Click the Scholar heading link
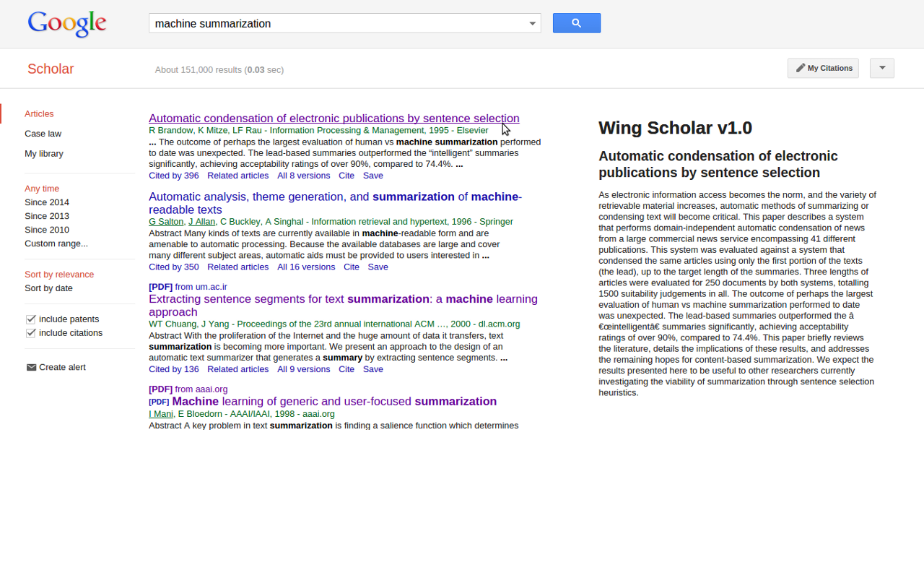This screenshot has height=578, width=924. (x=51, y=69)
